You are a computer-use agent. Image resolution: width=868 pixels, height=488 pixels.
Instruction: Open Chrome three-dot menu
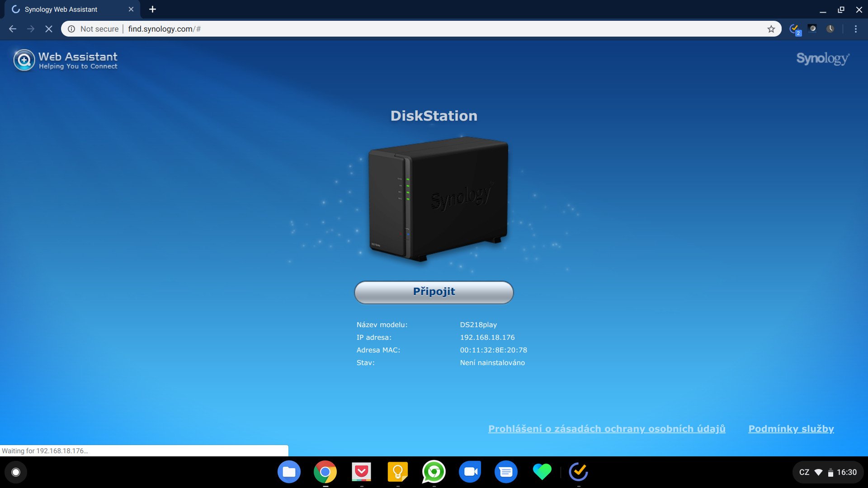856,29
